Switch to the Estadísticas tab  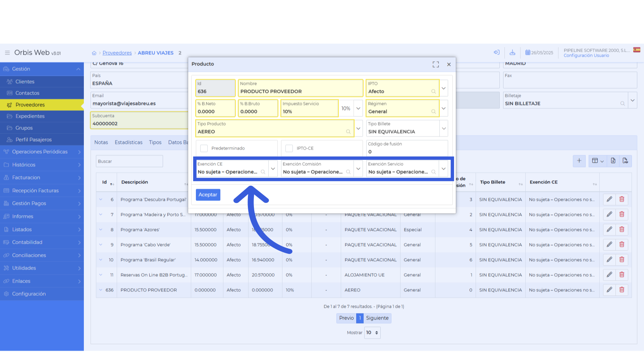pos(128,142)
